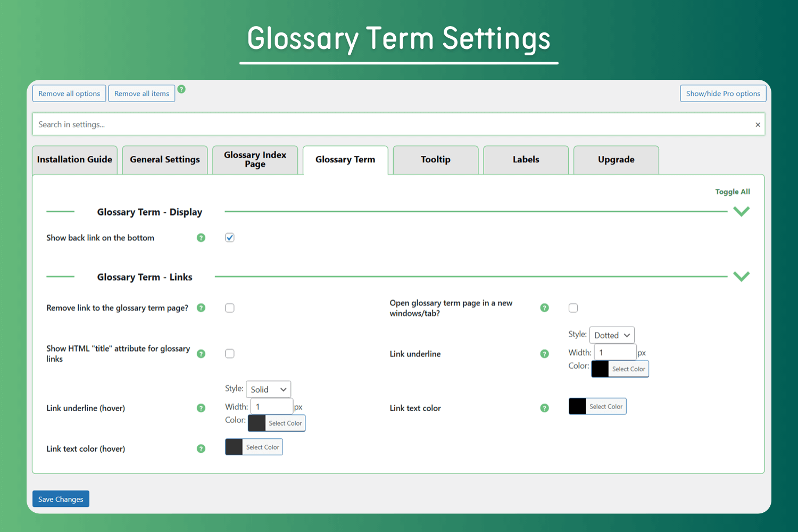Switch to Installation Guide tab
The height and width of the screenshot is (532, 798).
(74, 160)
